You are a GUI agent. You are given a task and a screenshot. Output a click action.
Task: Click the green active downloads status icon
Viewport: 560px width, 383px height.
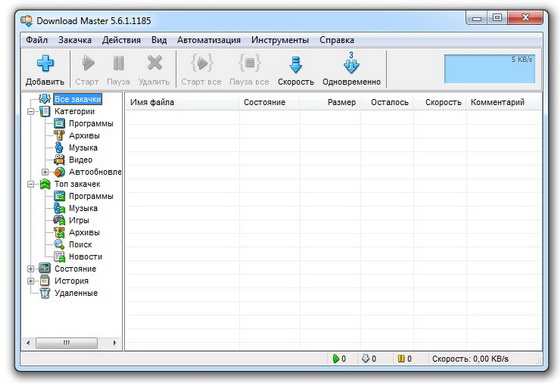point(336,358)
